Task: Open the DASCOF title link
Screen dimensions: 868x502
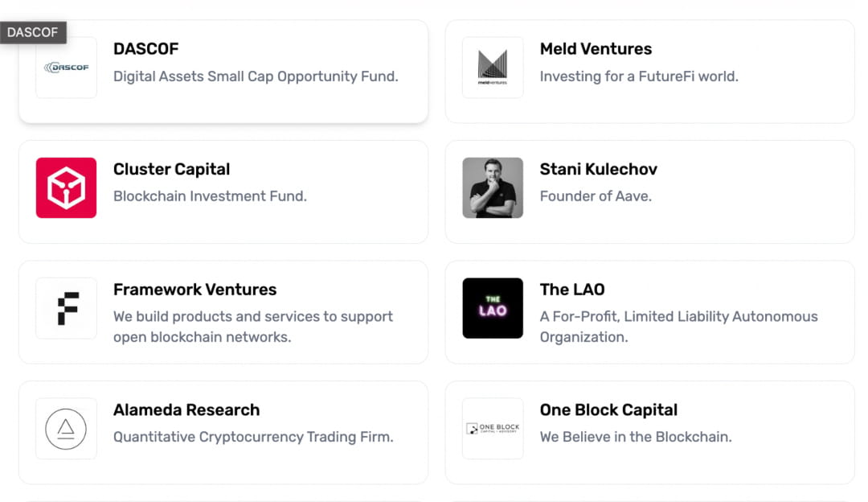Action: click(145, 48)
